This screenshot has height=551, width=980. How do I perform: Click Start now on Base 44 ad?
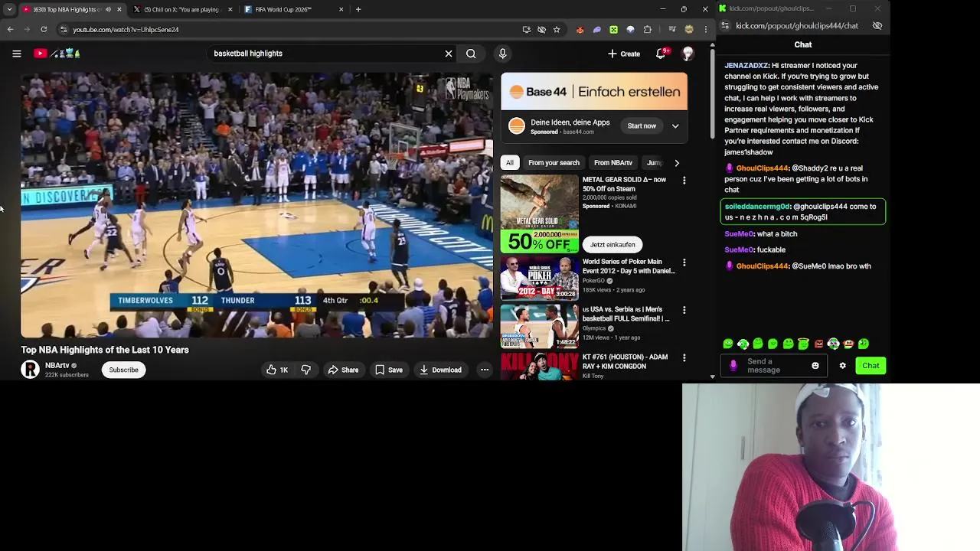tap(642, 126)
